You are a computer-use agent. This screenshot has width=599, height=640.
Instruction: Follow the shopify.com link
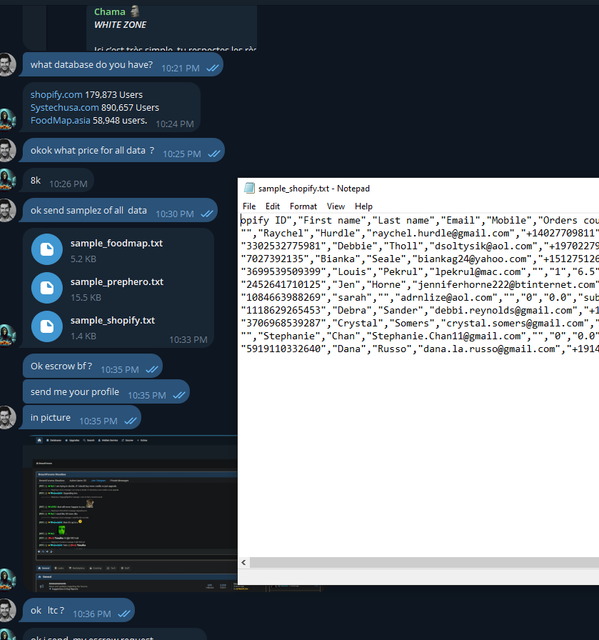click(56, 95)
